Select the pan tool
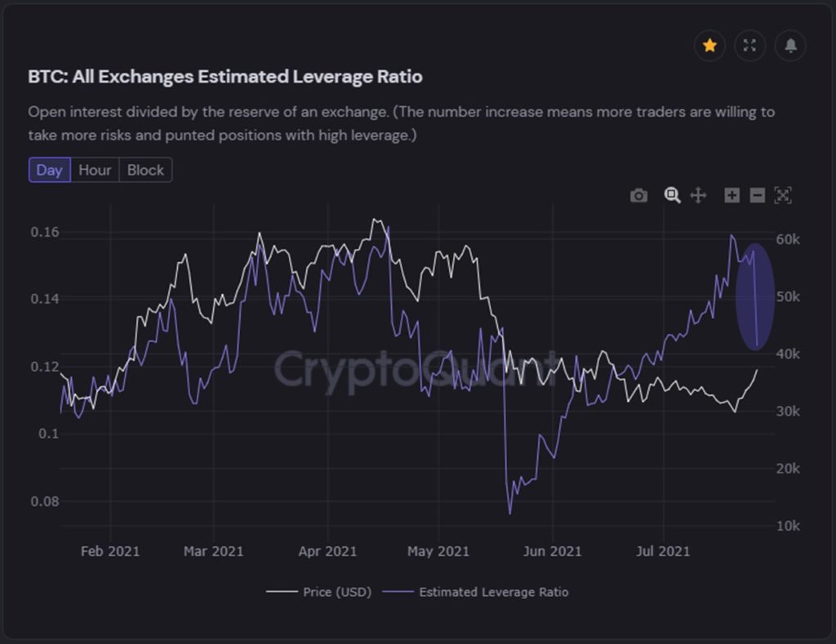This screenshot has height=644, width=836. click(698, 195)
